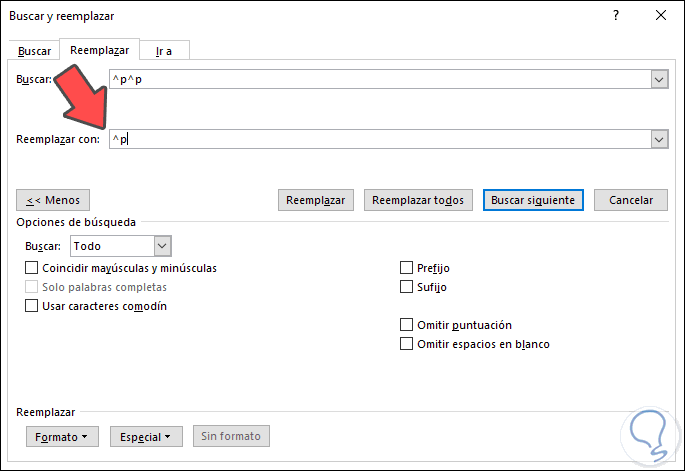Tick the Prefijo checkbox
The height and width of the screenshot is (471, 685).
[x=406, y=268]
